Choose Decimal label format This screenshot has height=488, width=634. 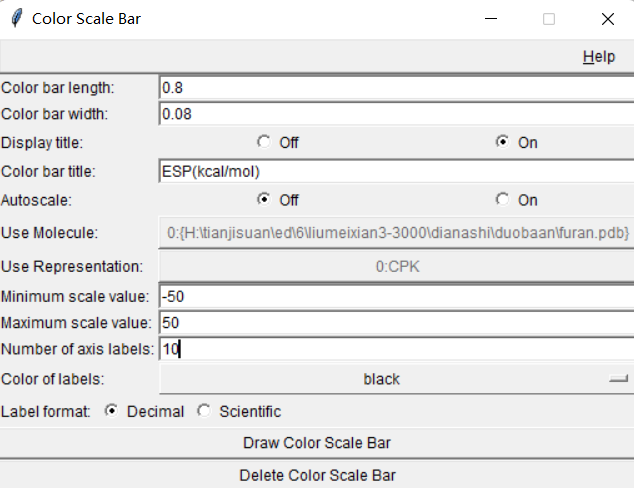pos(111,411)
